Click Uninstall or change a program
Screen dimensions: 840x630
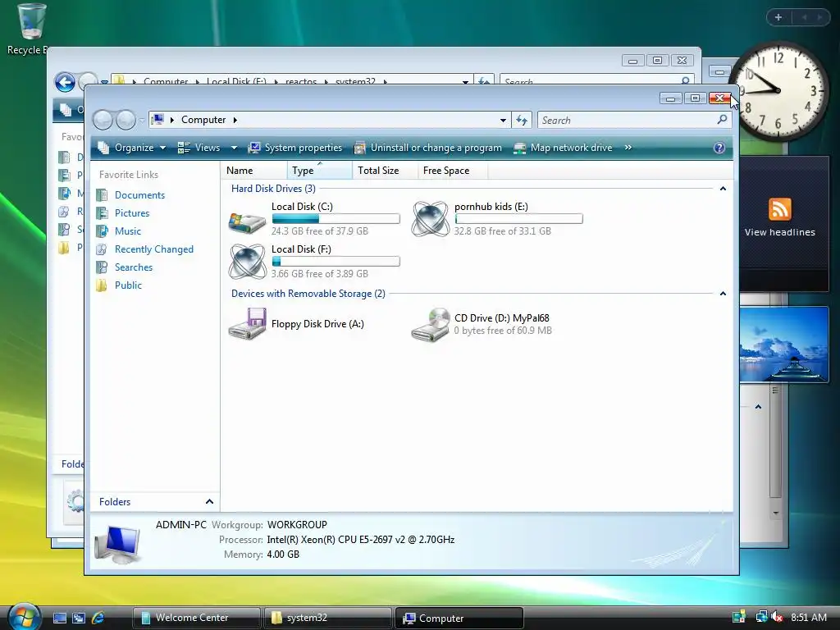click(428, 148)
